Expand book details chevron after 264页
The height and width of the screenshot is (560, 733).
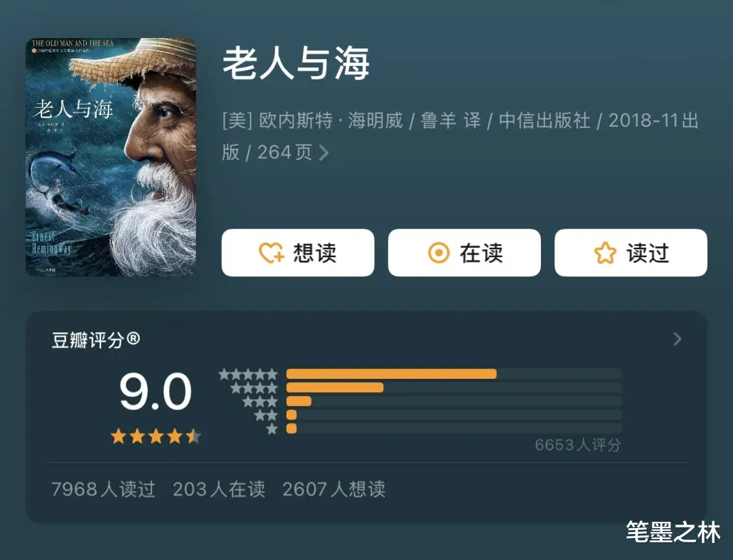click(x=324, y=152)
